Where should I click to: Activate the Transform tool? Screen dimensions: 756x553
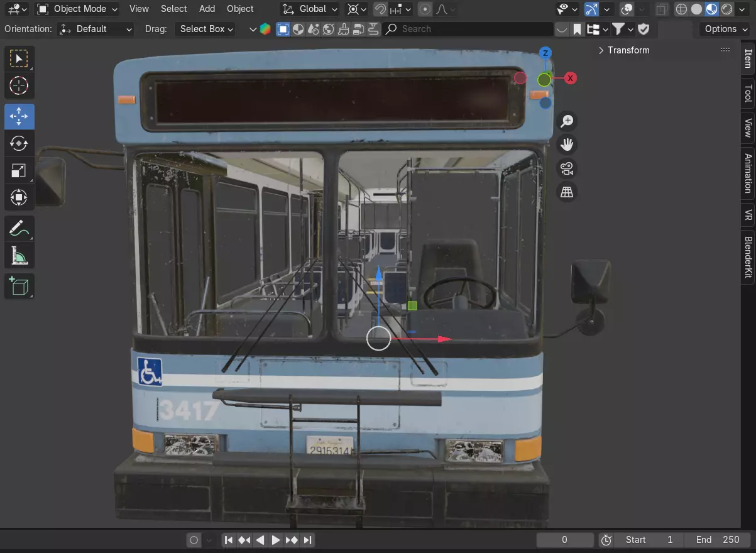[x=19, y=197]
